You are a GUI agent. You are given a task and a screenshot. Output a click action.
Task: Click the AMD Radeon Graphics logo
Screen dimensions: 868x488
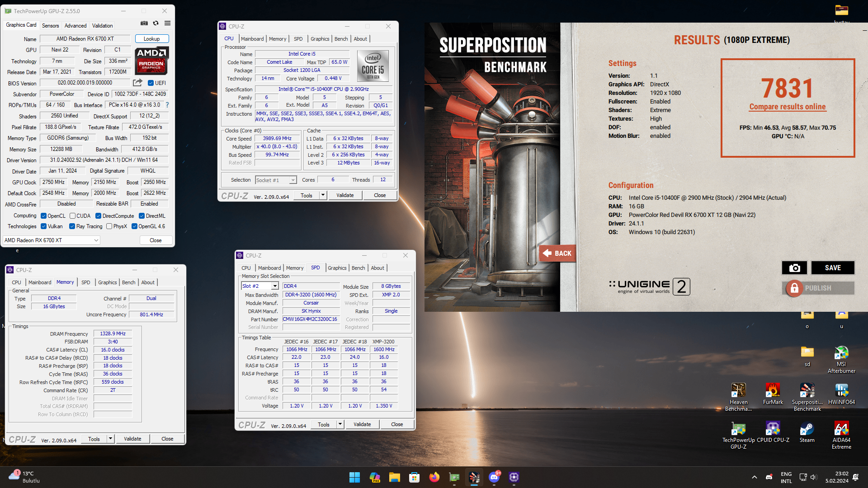coord(152,61)
